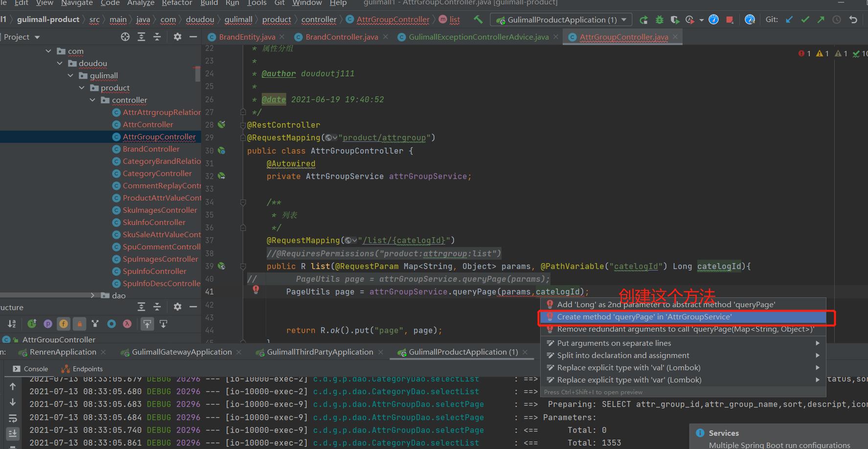This screenshot has width=868, height=449.
Task: Rerun GulimallProductApplication with the green rerun icon
Action: tap(644, 20)
